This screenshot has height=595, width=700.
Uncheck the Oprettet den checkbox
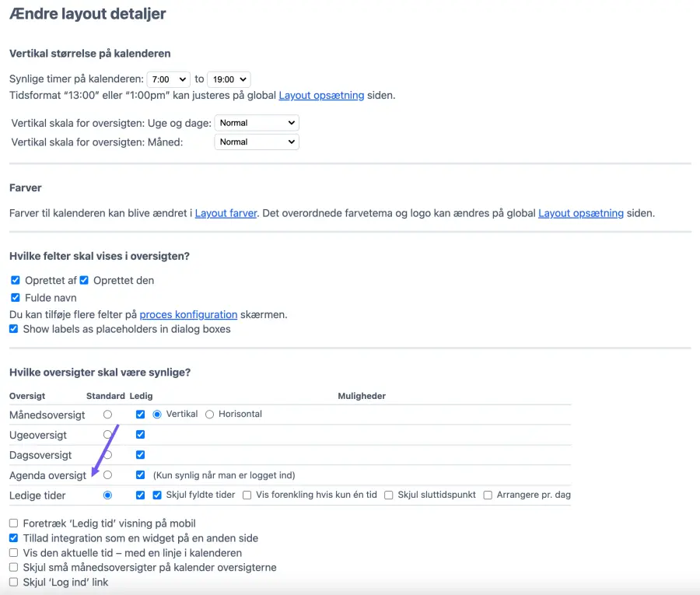84,280
